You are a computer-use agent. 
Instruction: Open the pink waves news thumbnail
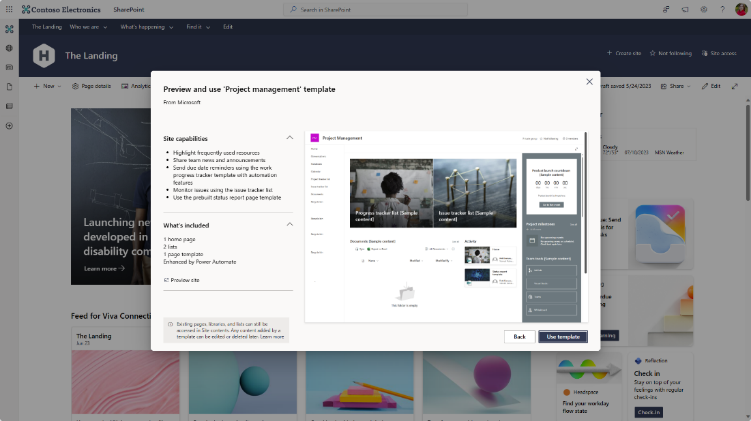pyautogui.click(x=125, y=382)
